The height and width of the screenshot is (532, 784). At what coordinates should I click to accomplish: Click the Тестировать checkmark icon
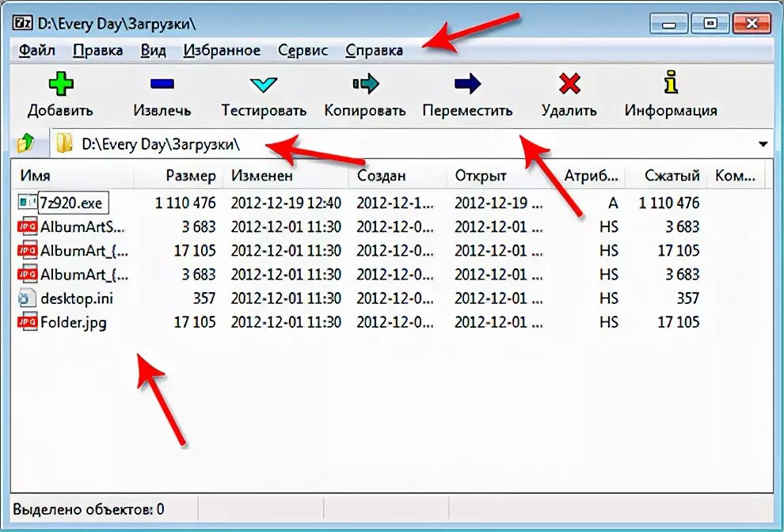(264, 85)
